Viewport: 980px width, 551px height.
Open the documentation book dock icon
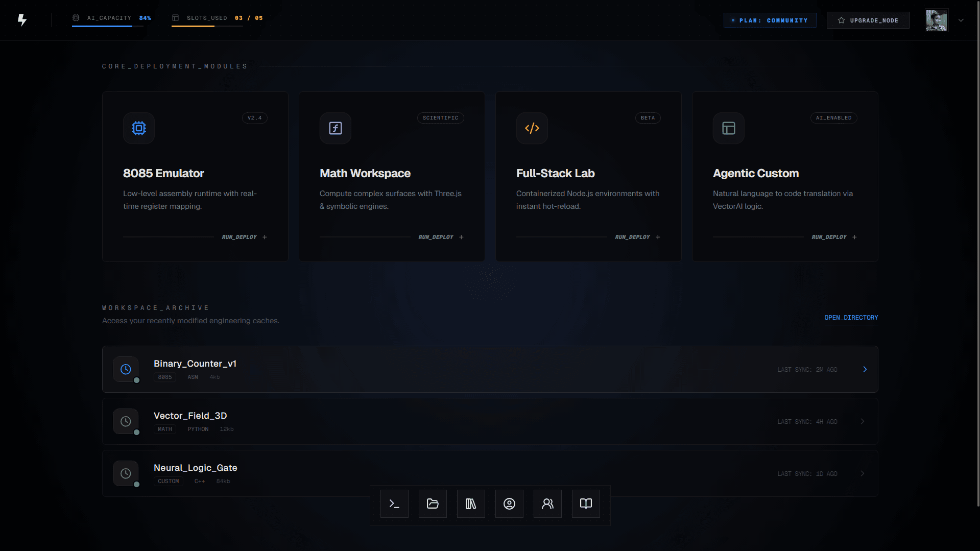tap(585, 504)
